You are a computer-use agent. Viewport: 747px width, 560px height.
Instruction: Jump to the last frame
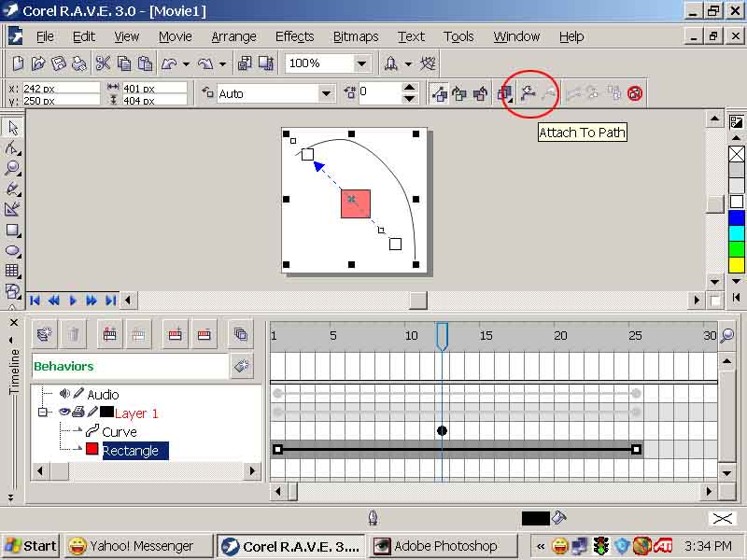[110, 301]
